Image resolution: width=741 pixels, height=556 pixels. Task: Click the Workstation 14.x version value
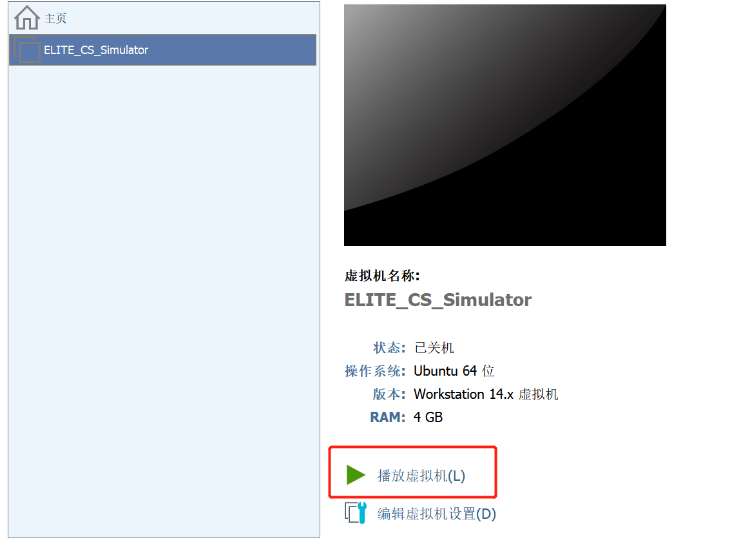click(486, 394)
